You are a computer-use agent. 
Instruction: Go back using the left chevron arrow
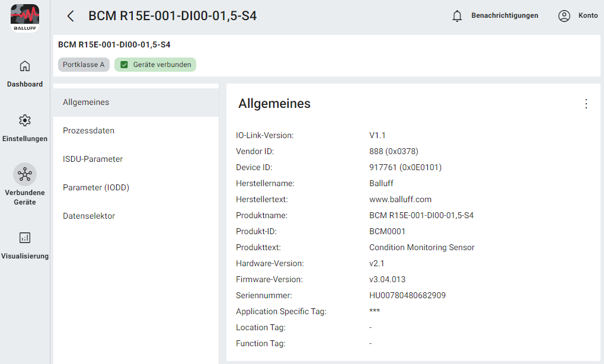click(71, 16)
